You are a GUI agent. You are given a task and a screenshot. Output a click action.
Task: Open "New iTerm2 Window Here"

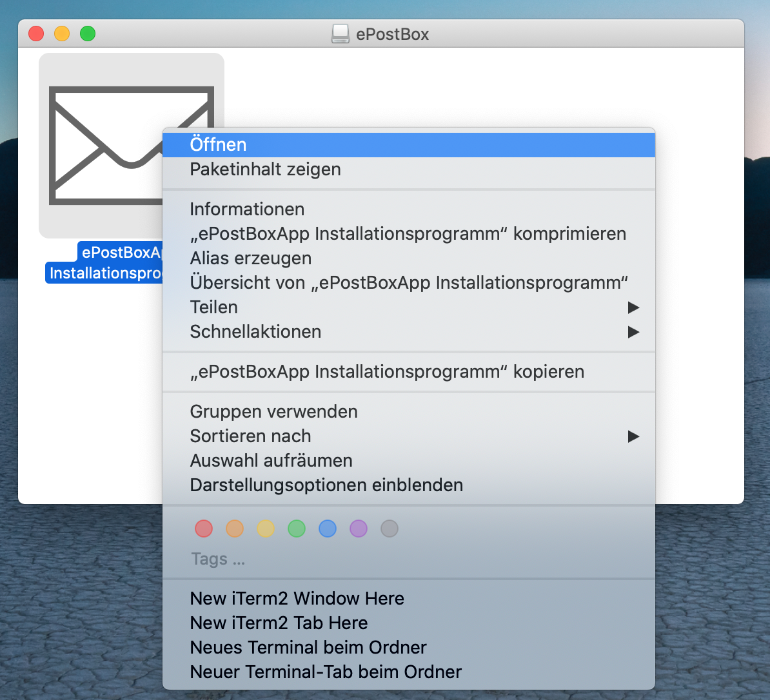click(297, 599)
